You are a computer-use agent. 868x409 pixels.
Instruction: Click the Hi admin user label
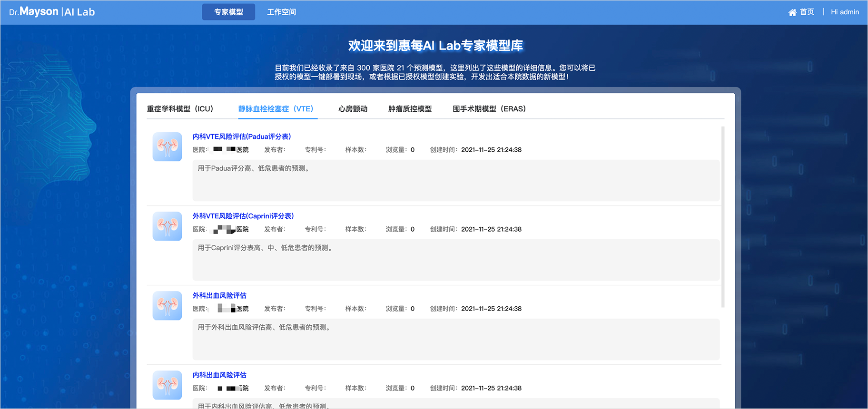coord(845,12)
